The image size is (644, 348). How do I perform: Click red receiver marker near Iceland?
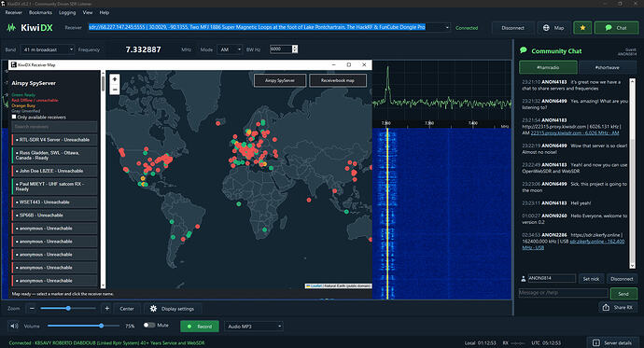(218, 123)
